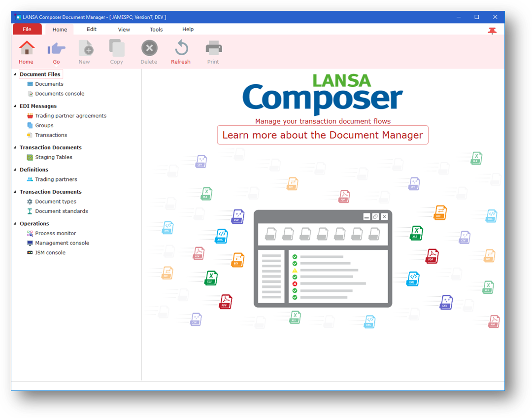Collapse the Transaction Documents group above Staging Tables
The height and width of the screenshot is (418, 532).
[x=15, y=147]
